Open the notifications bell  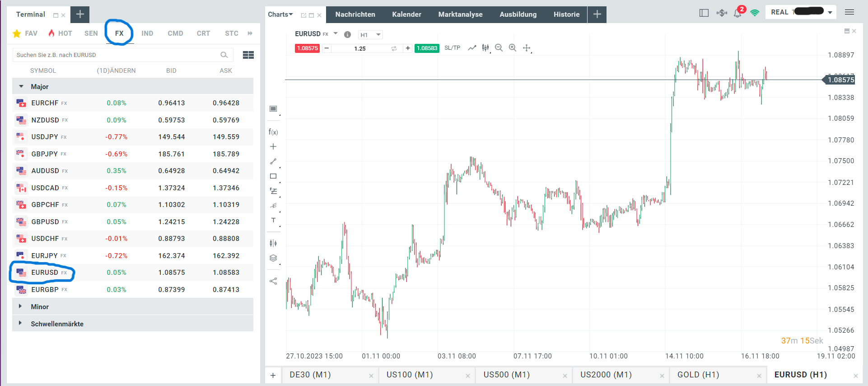click(737, 13)
